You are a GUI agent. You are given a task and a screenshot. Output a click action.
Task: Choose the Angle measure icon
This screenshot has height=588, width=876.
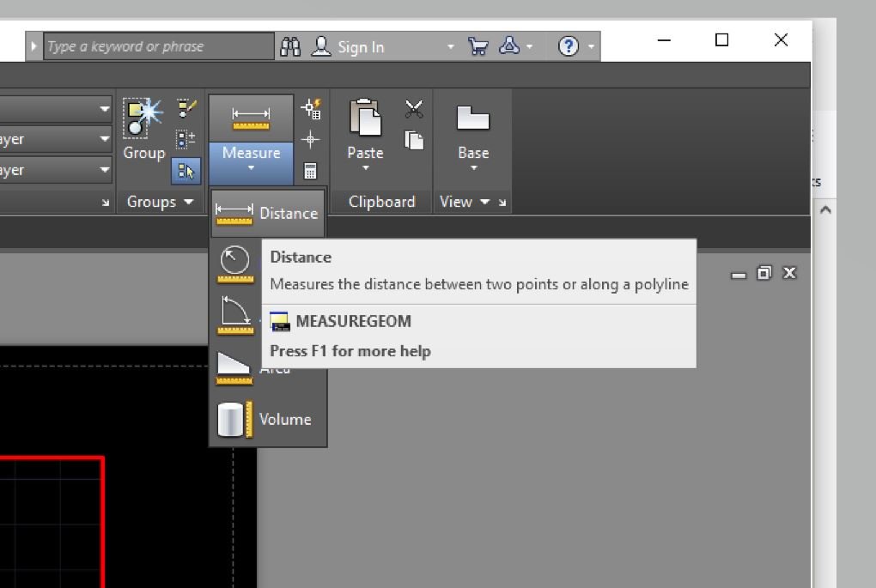click(x=235, y=315)
